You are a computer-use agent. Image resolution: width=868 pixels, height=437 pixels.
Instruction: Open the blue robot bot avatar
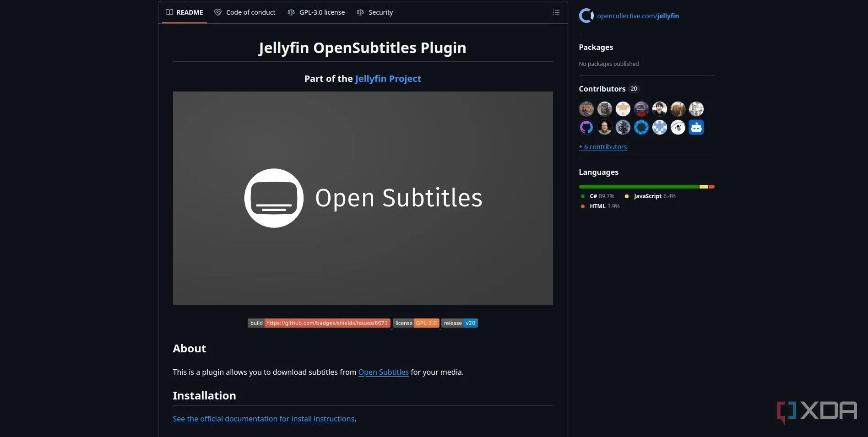(x=696, y=127)
